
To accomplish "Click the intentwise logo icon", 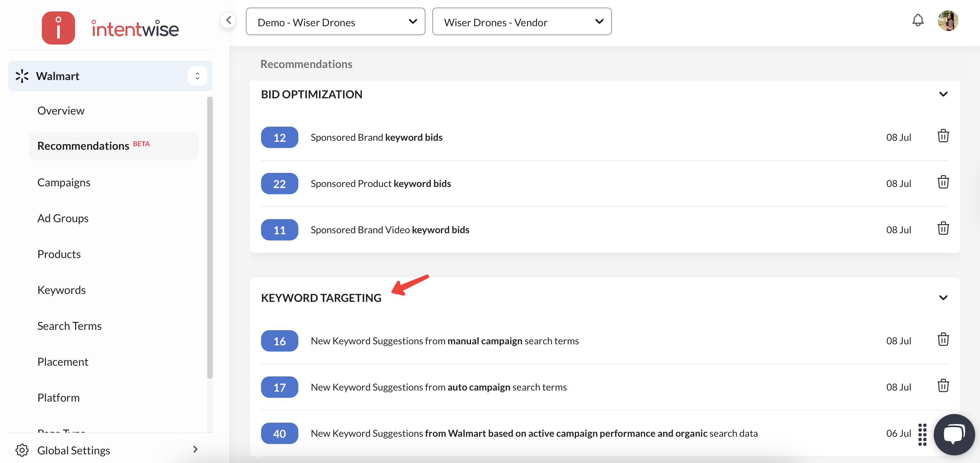I will [58, 28].
